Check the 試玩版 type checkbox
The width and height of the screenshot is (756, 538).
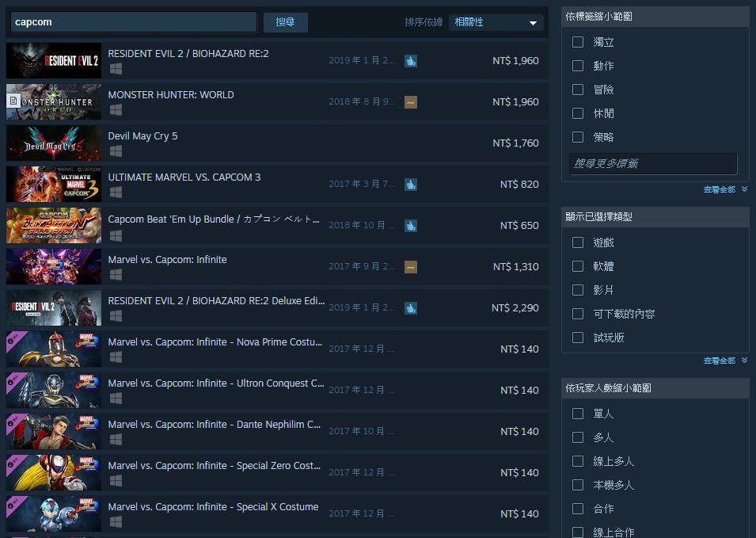[x=578, y=338]
